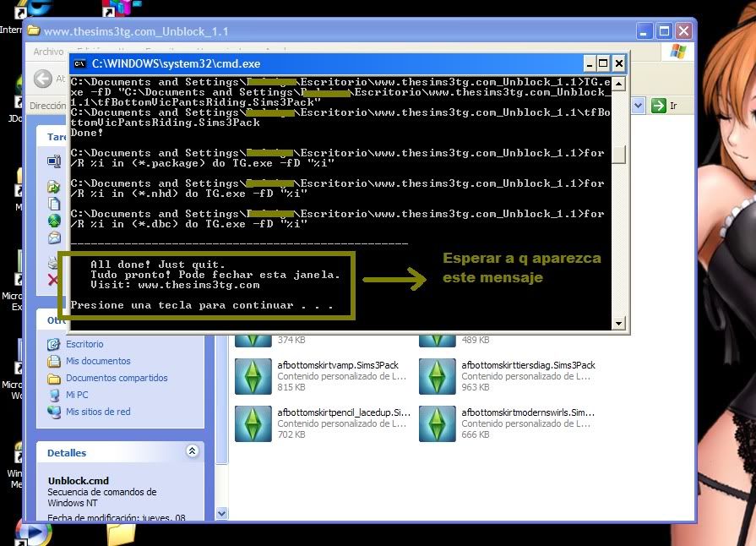The width and height of the screenshot is (756, 546).
Task: Click the Documentos compartidos folder icon
Action: coord(53,378)
